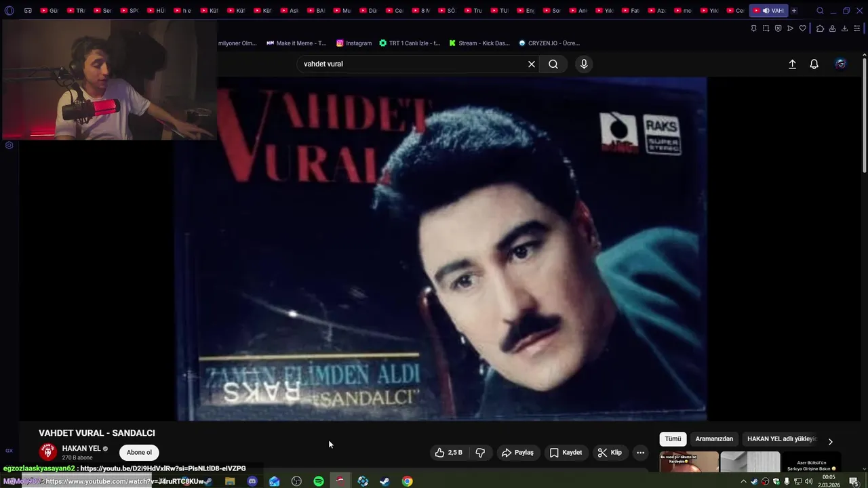868x488 pixels.
Task: Open the TRT 1 Canlı İzle bookmark
Action: pos(410,43)
